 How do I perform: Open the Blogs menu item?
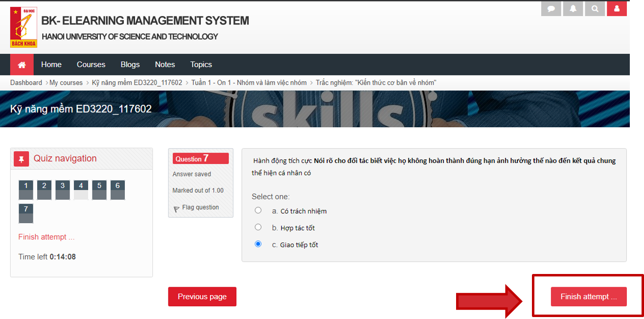[x=130, y=65]
